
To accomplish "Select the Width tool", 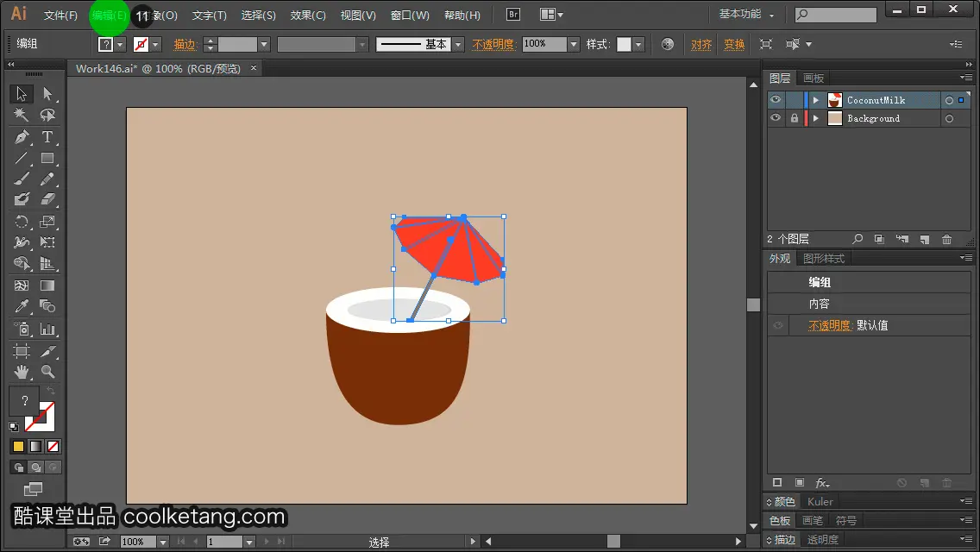I will [x=22, y=241].
